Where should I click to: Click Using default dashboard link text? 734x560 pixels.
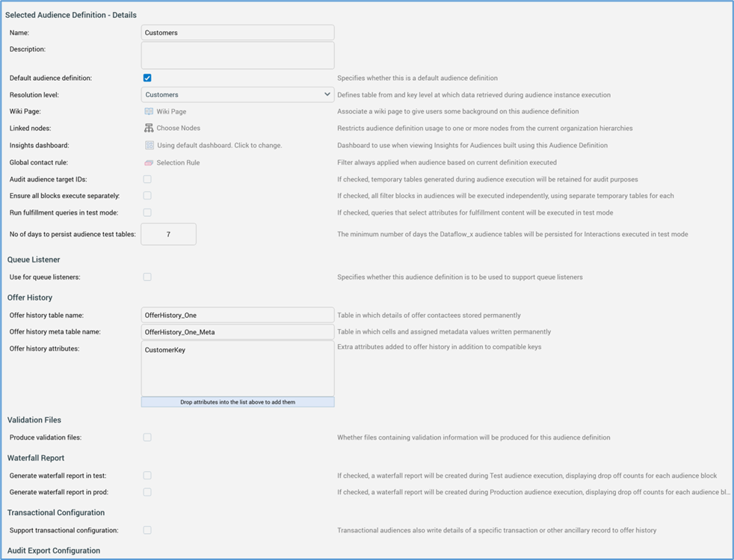tap(219, 146)
